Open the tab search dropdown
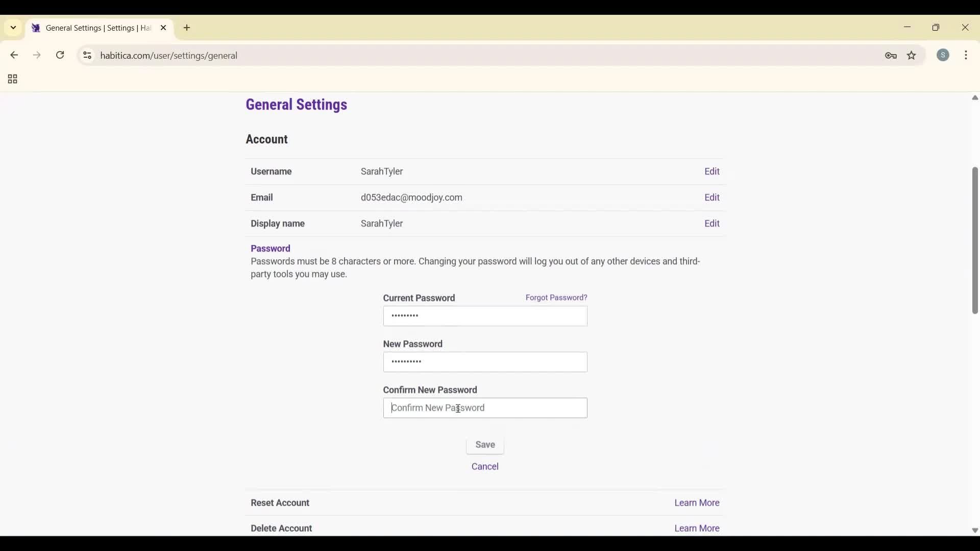Image resolution: width=980 pixels, height=551 pixels. pos(13,28)
